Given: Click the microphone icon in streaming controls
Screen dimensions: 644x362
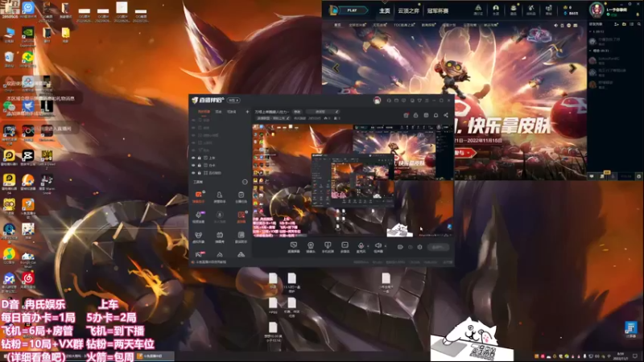Looking at the screenshot, I should click(x=361, y=247).
